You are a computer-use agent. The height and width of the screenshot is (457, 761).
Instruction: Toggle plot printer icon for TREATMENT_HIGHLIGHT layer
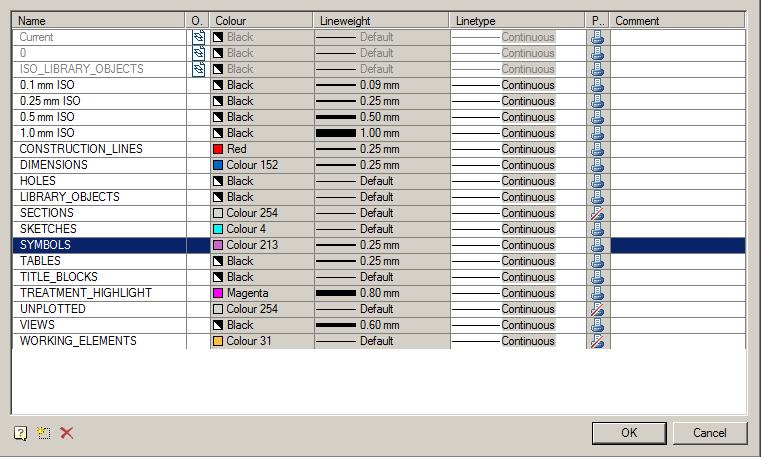pyautogui.click(x=597, y=293)
